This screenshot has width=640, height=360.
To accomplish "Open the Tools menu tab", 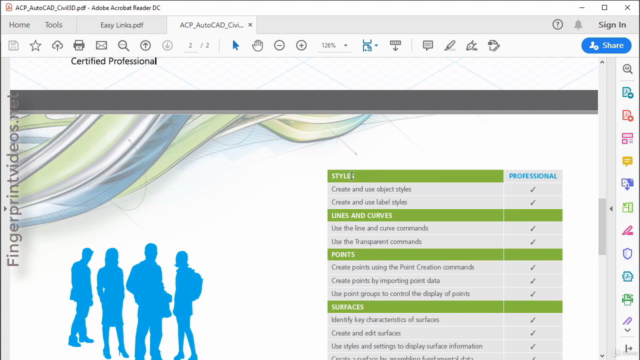I will [x=53, y=25].
